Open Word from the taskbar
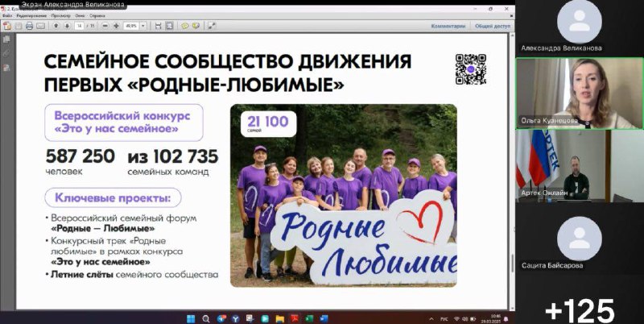 pos(324,318)
